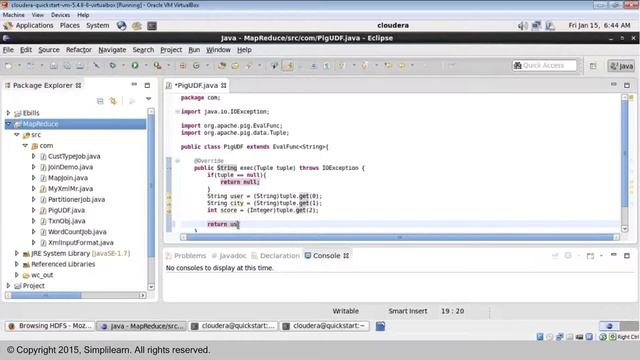Maximize the editor area
The height and width of the screenshot is (360, 640).
(x=627, y=85)
